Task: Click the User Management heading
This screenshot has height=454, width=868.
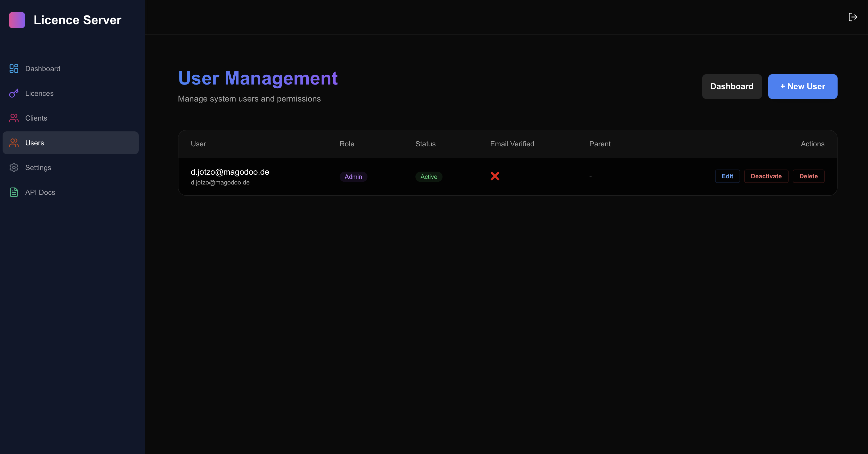Action: point(258,78)
